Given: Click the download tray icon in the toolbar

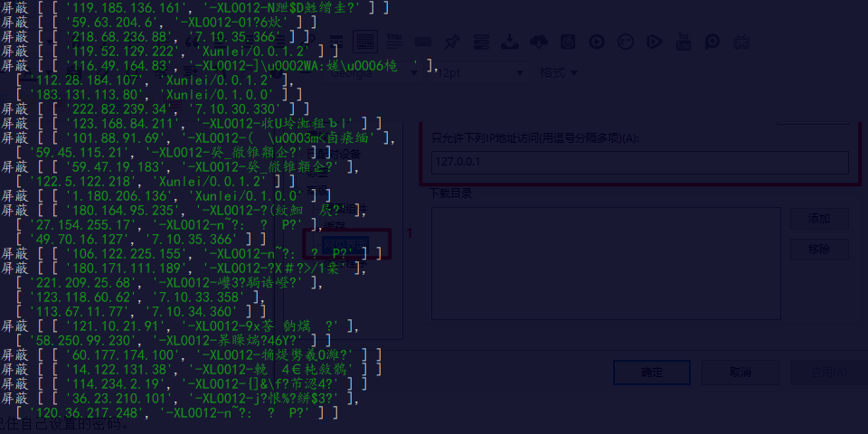Looking at the screenshot, I should pyautogui.click(x=509, y=42).
